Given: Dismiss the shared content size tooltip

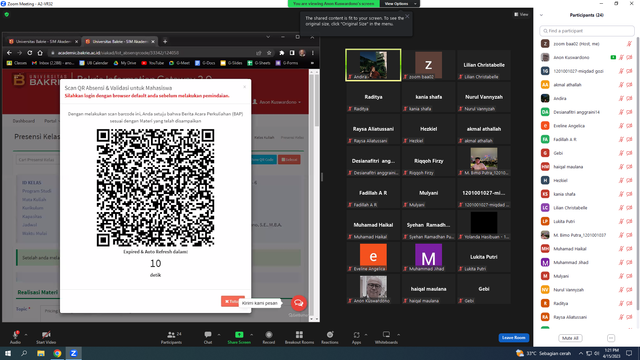Looking at the screenshot, I should coord(407,16).
